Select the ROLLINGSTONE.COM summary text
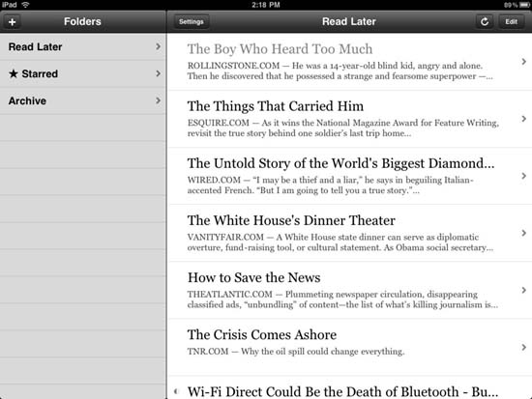This screenshot has width=532, height=399. point(340,71)
